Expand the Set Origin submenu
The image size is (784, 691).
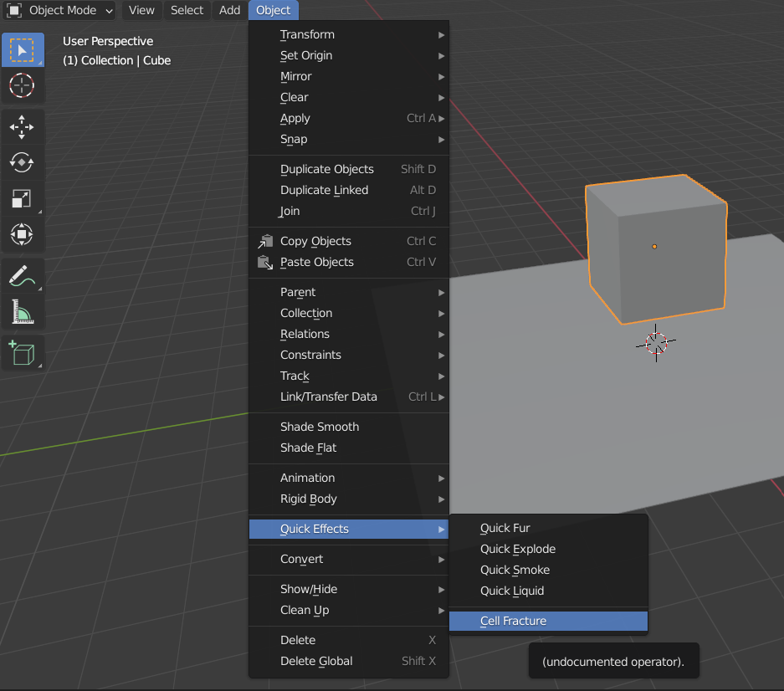point(349,55)
